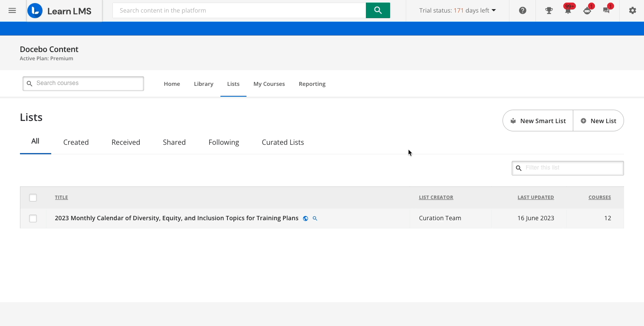Viewport: 644px width, 326px height.
Task: Open the 2023 Monthly Calendar of Diversity list
Action: (176, 218)
